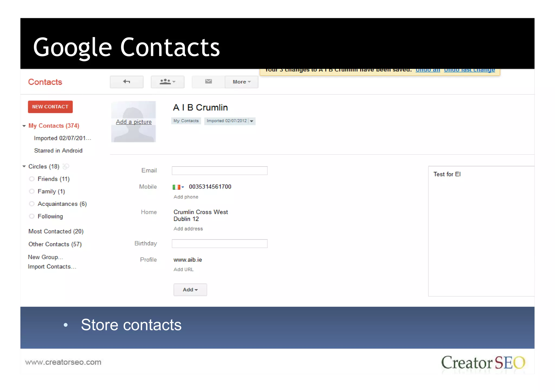Click the Google+ circles icon beside Circles

tap(66, 166)
